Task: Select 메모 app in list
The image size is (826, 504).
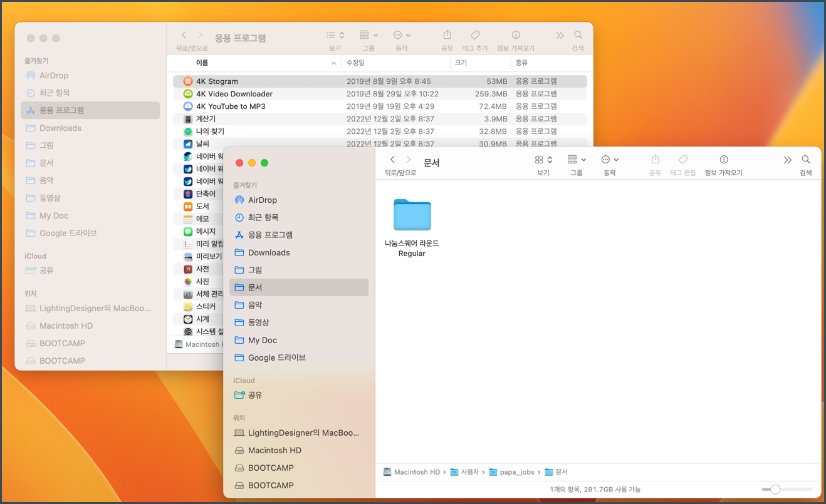Action: pyautogui.click(x=198, y=219)
